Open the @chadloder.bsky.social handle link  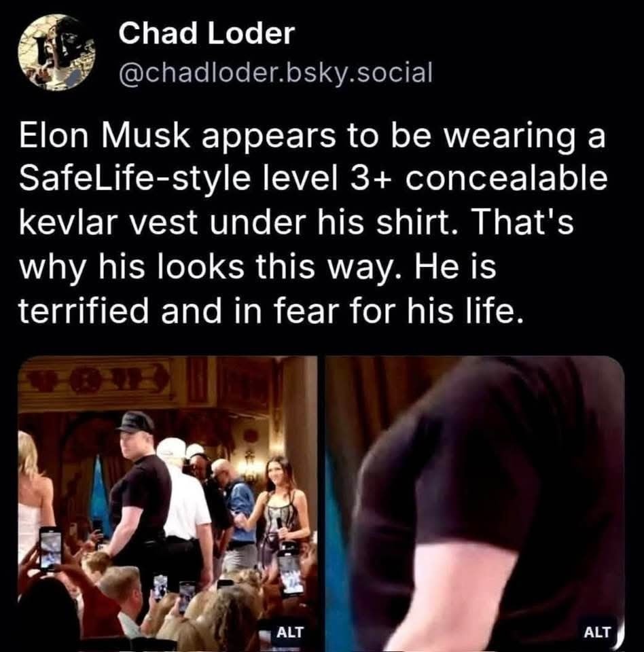pyautogui.click(x=276, y=73)
